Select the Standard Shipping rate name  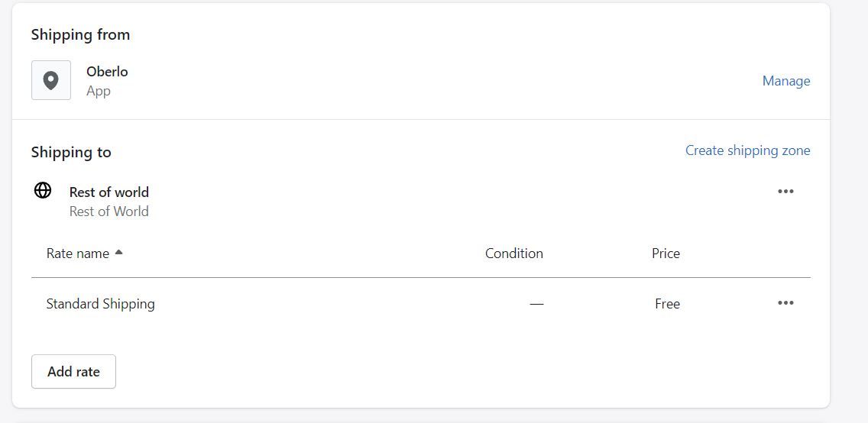pos(100,304)
